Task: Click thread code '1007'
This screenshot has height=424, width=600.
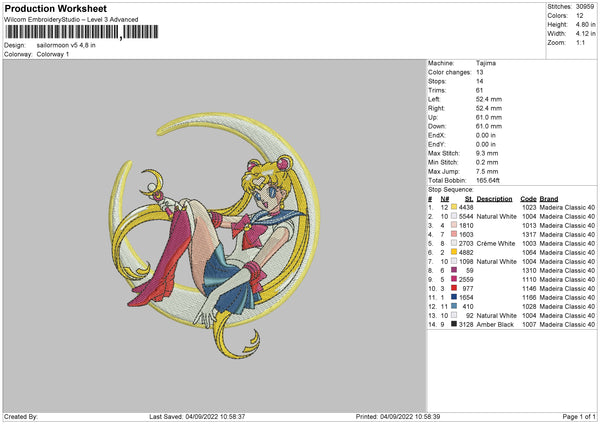Action: 529,324
